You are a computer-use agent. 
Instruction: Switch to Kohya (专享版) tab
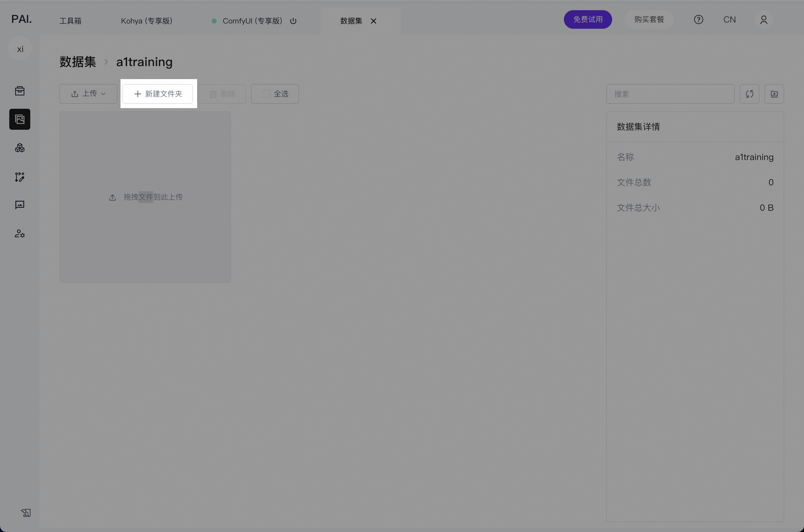pos(146,21)
